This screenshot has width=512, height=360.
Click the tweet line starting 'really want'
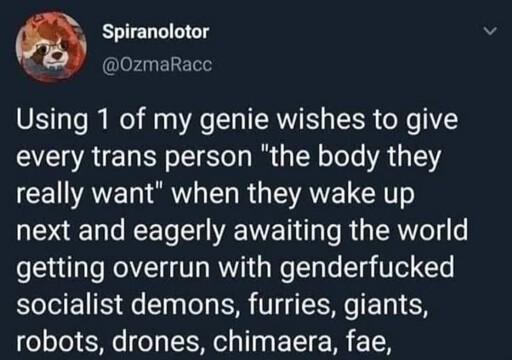pos(215,194)
